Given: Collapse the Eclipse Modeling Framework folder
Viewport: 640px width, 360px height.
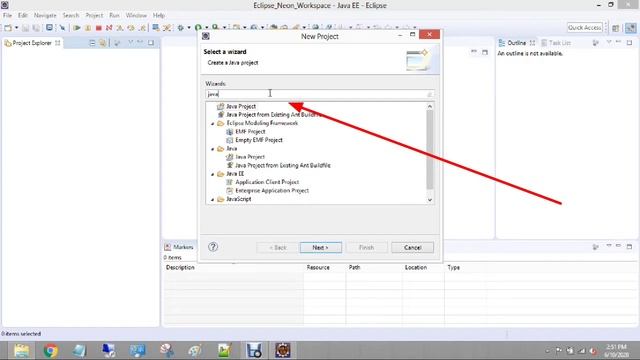Looking at the screenshot, I should coord(212,124).
